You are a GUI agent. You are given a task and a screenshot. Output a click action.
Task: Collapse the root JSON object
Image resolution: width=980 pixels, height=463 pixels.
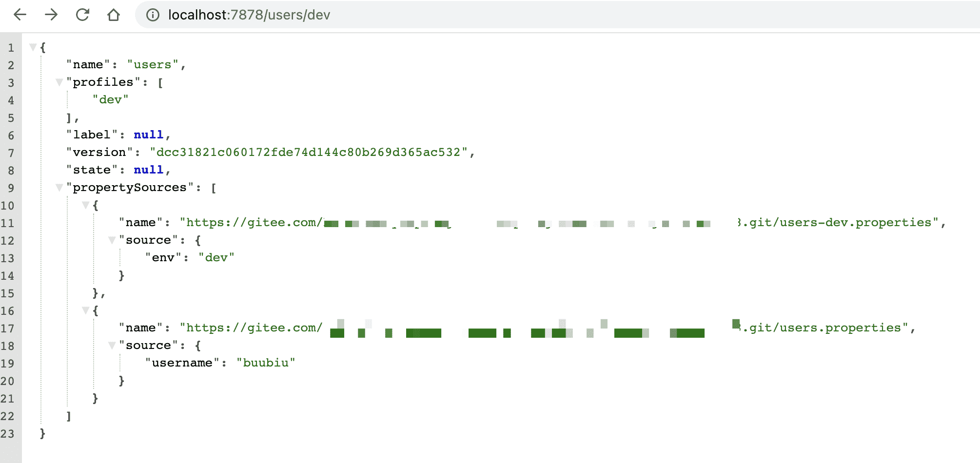pos(33,47)
